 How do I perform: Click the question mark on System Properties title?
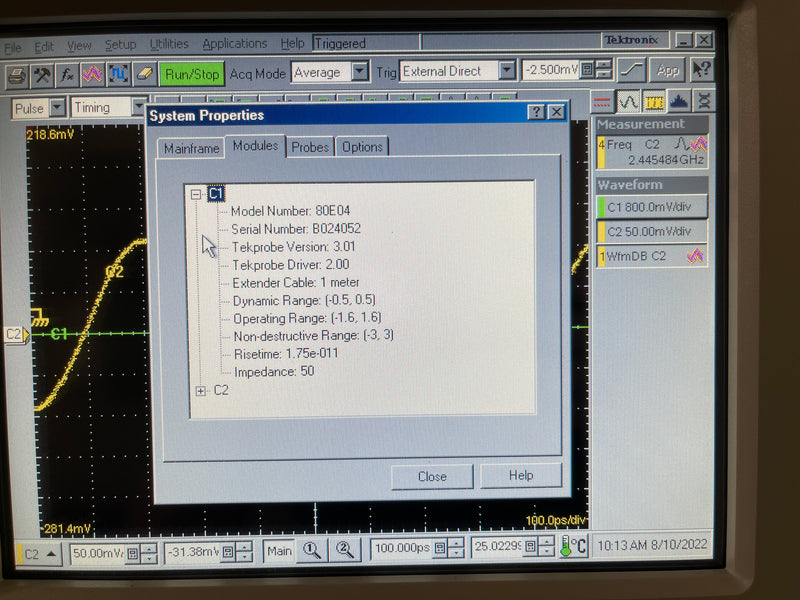point(536,112)
